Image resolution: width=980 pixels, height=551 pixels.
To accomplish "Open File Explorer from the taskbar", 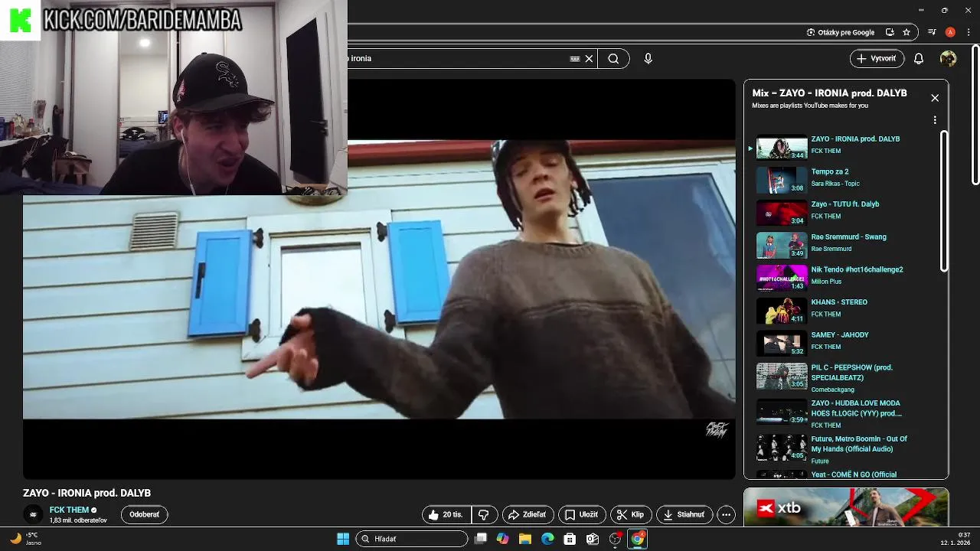I will (x=524, y=539).
